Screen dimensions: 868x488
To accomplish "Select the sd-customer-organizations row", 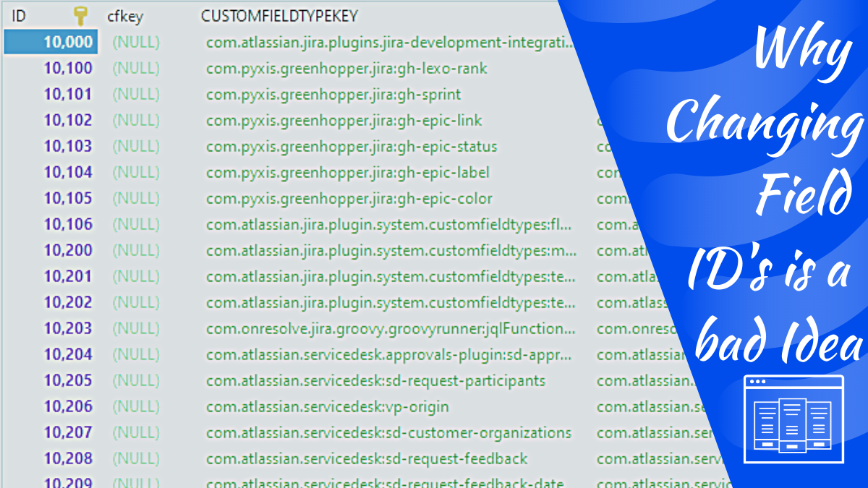I will [x=388, y=433].
